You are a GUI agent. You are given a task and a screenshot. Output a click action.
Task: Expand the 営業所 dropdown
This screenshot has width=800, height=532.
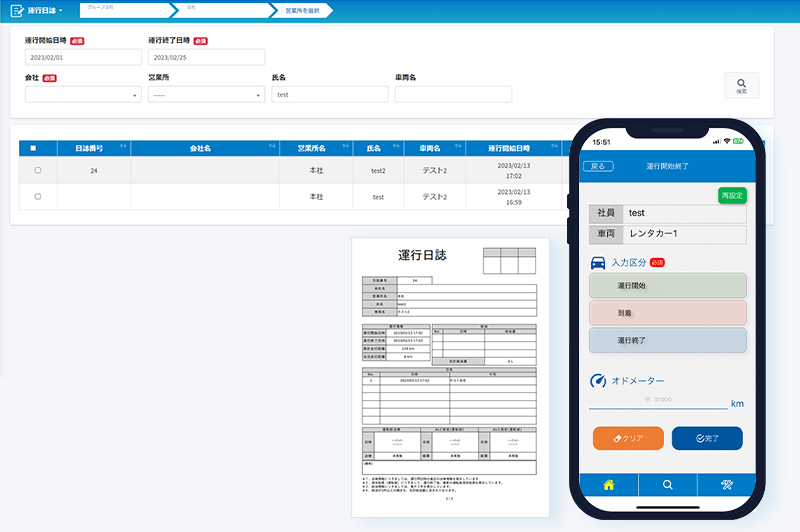(206, 95)
